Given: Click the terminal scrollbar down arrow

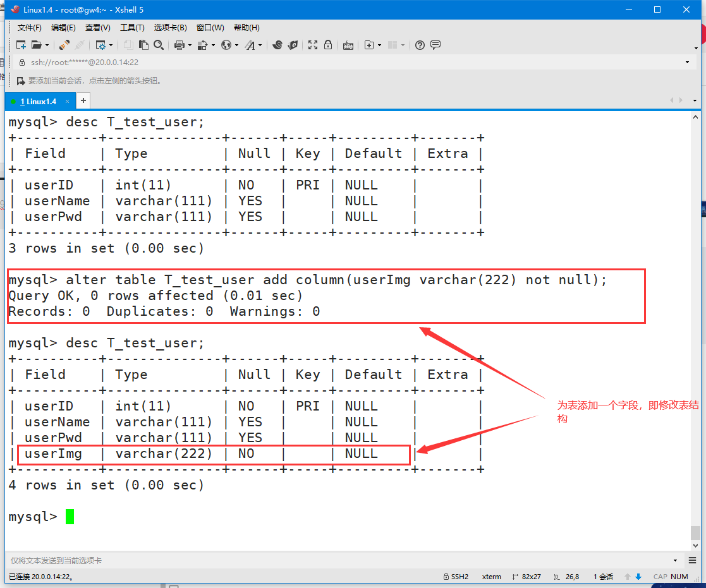Looking at the screenshot, I should click(695, 545).
